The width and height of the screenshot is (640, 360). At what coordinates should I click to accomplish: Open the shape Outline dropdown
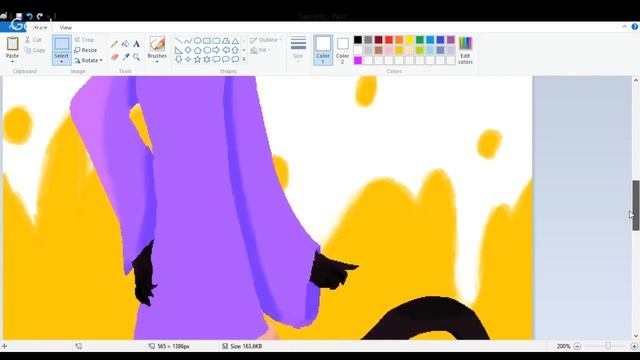(x=265, y=40)
